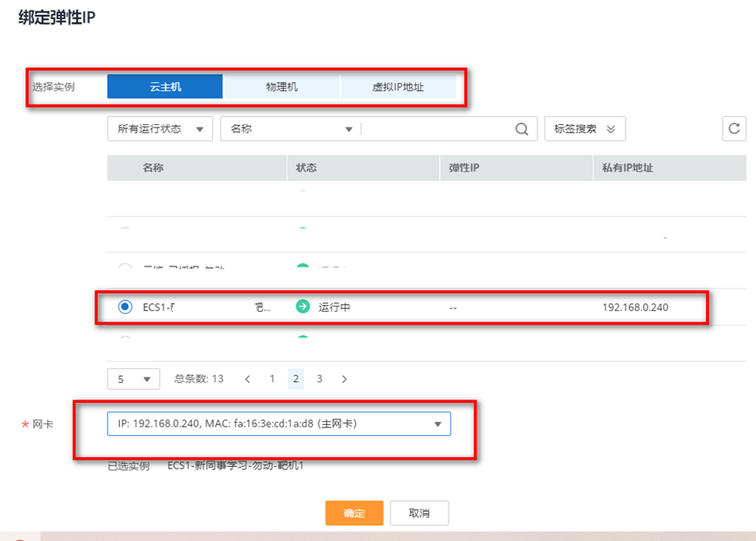This screenshot has width=756, height=541.
Task: Select the ECS1 instance radio button
Action: 125,307
